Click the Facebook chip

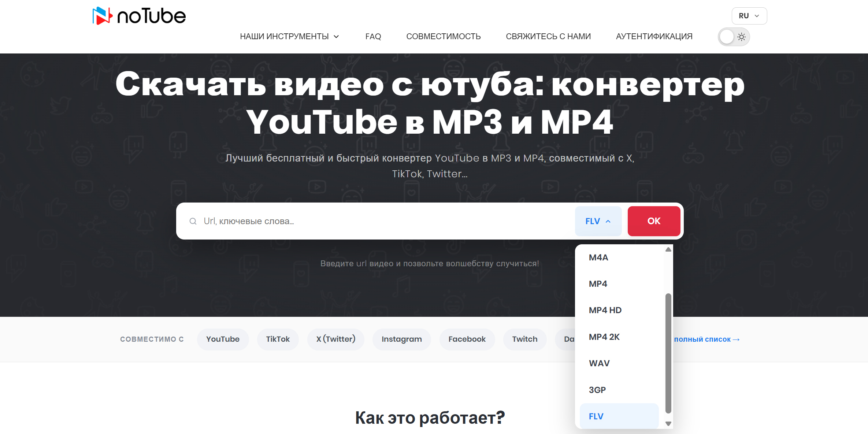467,339
